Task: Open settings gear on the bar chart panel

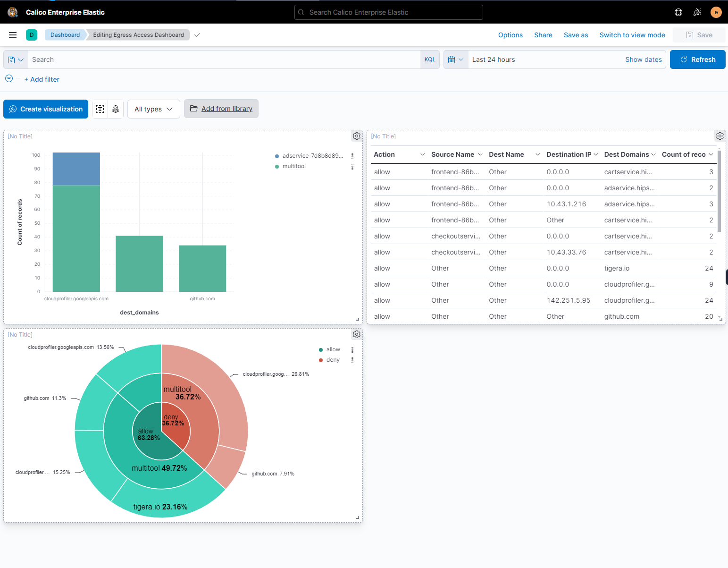Action: (357, 136)
